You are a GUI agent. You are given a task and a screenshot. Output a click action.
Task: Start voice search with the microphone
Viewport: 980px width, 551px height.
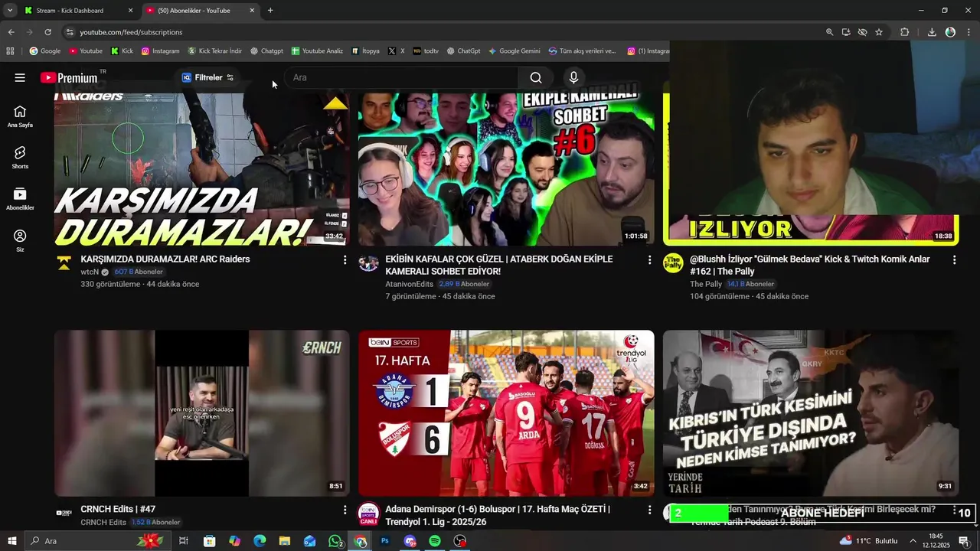(x=573, y=77)
